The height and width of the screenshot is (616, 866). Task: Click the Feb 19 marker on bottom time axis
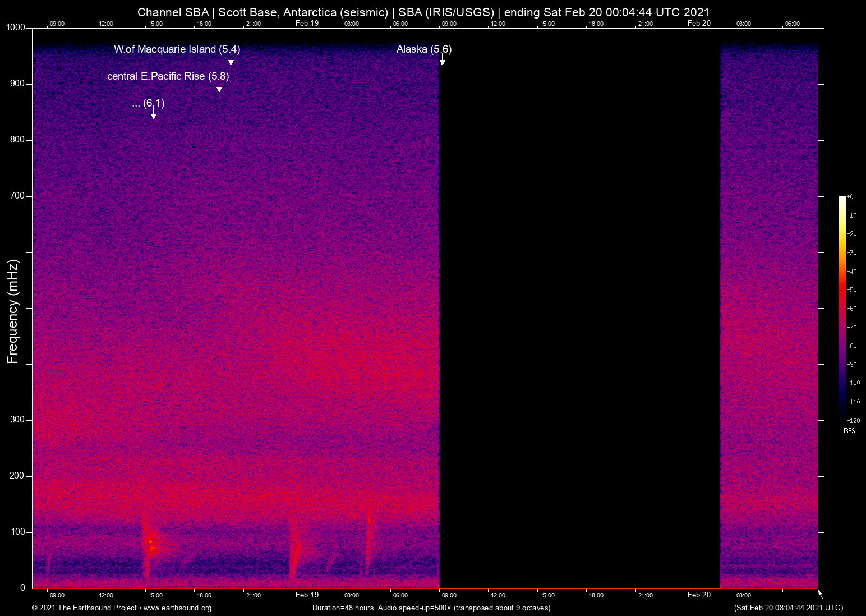(x=307, y=595)
